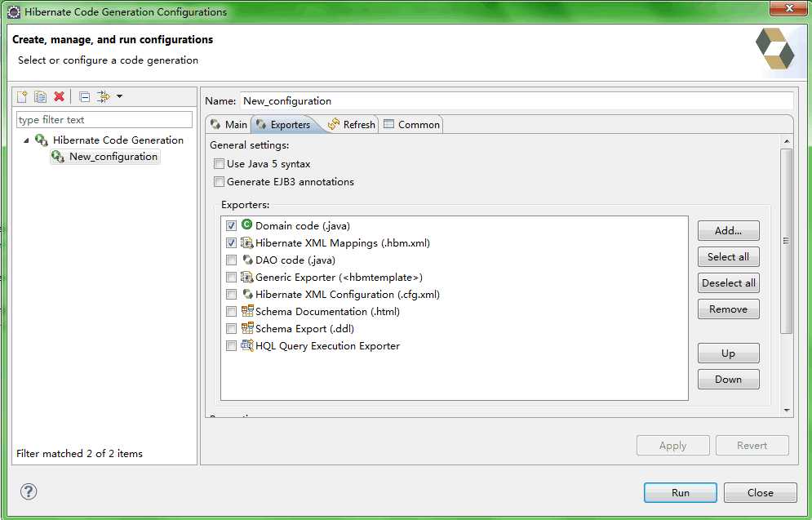Click the dialog title bar application icon
The height and width of the screenshot is (520, 812).
click(x=13, y=11)
